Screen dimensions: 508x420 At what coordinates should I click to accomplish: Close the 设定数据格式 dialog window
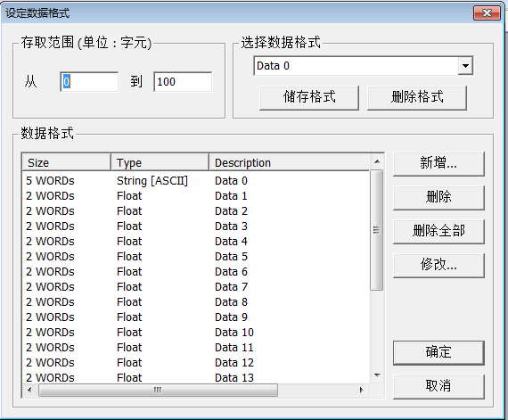[487, 13]
